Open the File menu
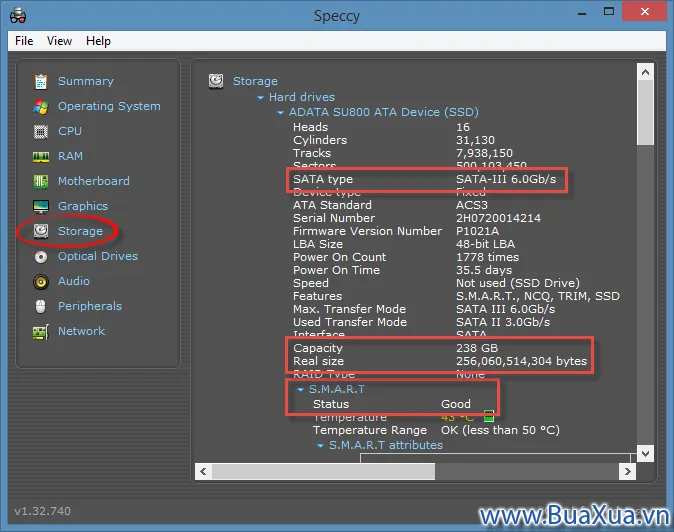This screenshot has width=674, height=532. click(24, 41)
